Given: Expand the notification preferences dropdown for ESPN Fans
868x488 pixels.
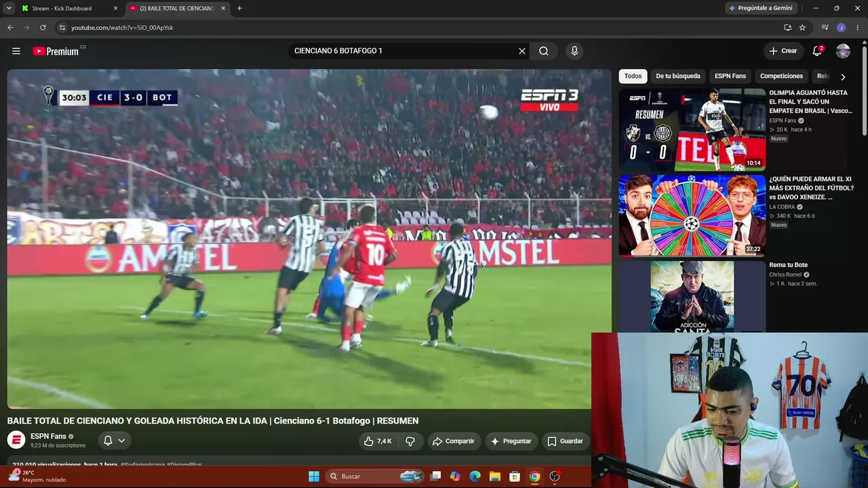Looking at the screenshot, I should coord(121,441).
